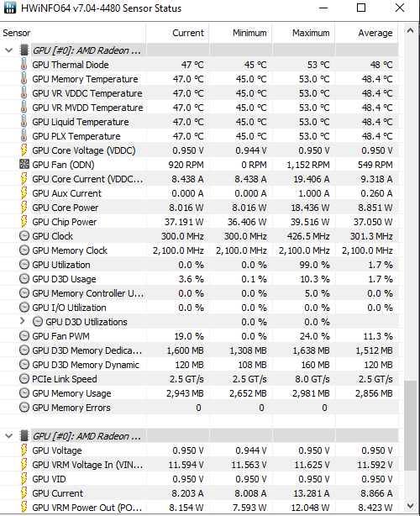Click the GPU Liquid Temperature thermometer icon

tap(24, 122)
